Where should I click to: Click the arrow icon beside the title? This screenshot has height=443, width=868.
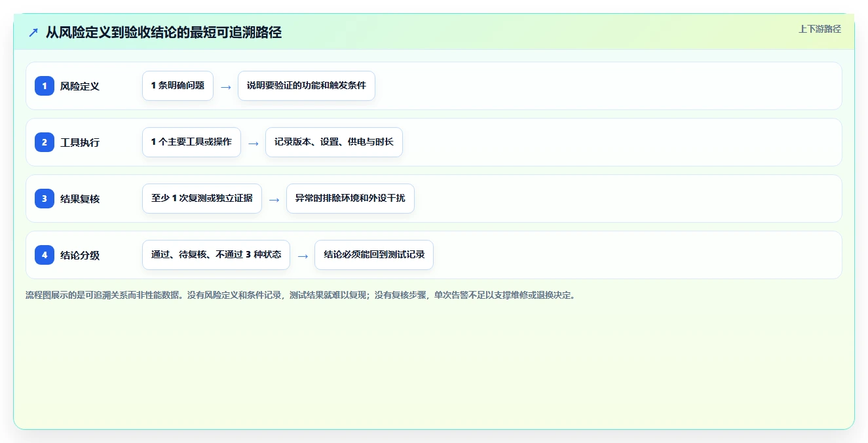coord(33,33)
